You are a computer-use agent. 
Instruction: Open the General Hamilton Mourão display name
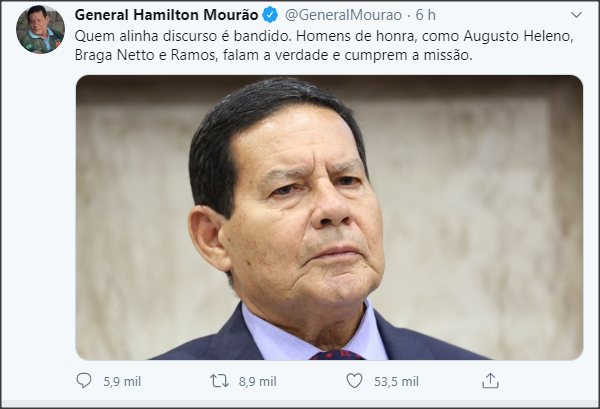[167, 15]
